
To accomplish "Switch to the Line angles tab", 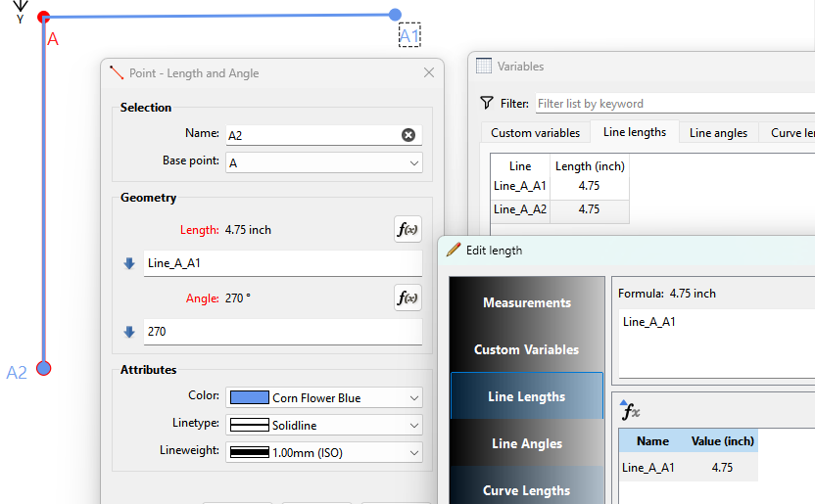I will [718, 132].
